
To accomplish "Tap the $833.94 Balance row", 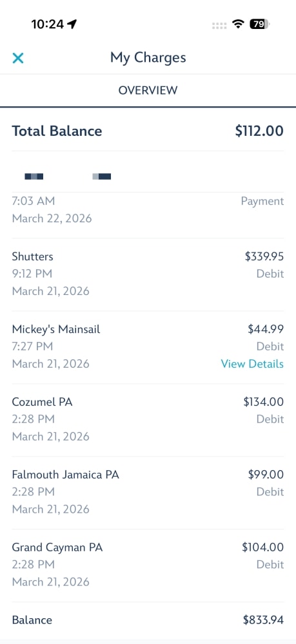I will point(148,620).
